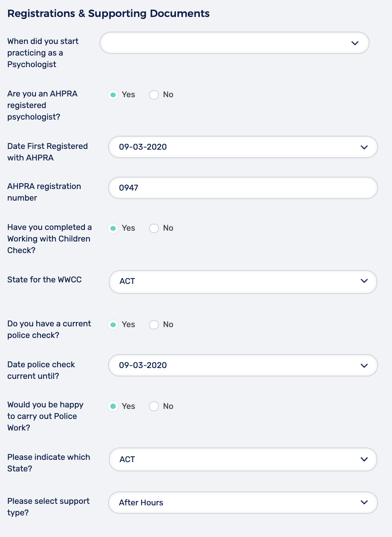Image resolution: width=392 pixels, height=537 pixels.
Task: Select No for current police check
Action: pyautogui.click(x=154, y=325)
